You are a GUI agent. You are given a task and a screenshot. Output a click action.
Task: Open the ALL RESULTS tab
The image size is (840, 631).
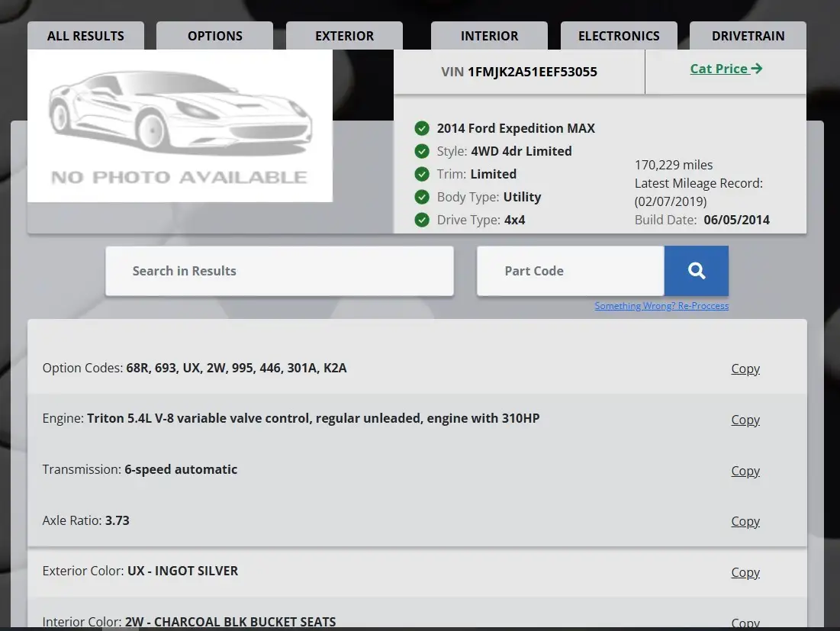85,36
